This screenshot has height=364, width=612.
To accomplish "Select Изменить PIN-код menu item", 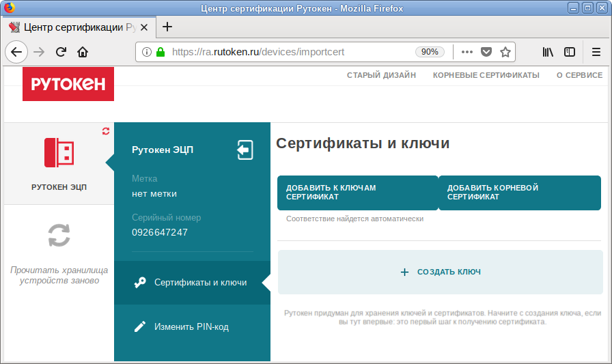I will (192, 326).
